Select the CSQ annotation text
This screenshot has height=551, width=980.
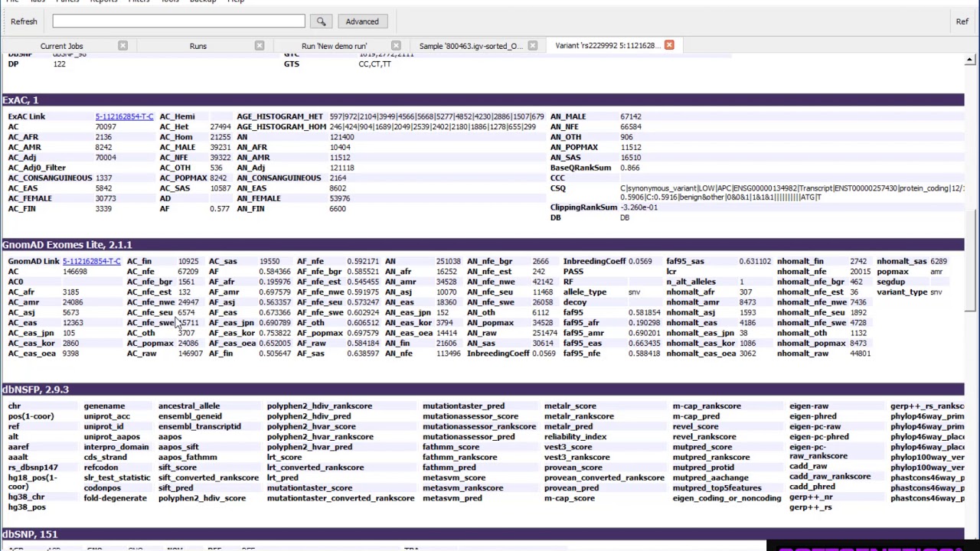tap(792, 193)
